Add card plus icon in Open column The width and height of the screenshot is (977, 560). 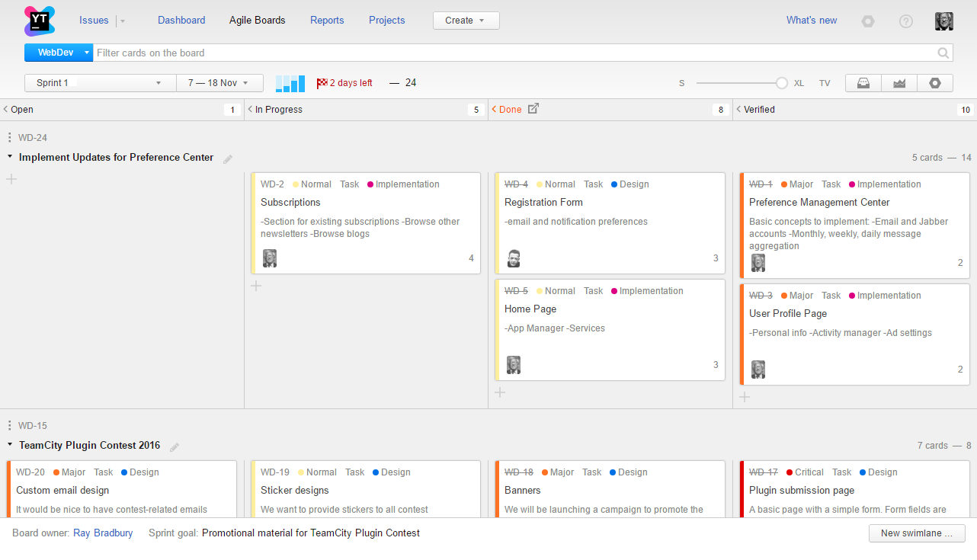coord(11,179)
